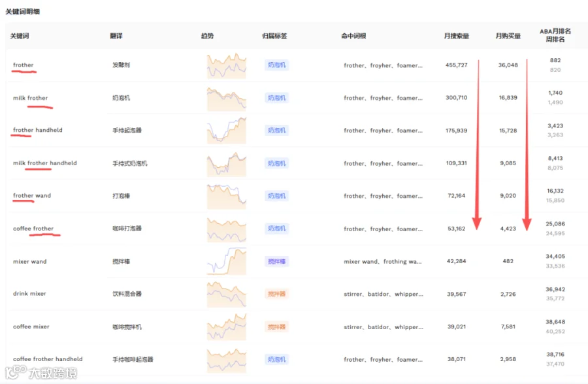Image resolution: width=588 pixels, height=384 pixels.
Task: View trend chart for coffee mixer row
Action: [x=227, y=327]
